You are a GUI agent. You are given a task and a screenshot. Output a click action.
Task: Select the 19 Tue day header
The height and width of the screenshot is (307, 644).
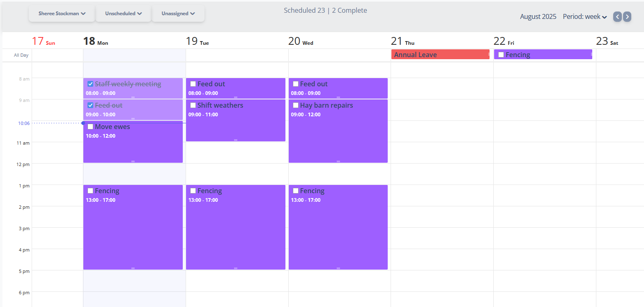point(197,41)
